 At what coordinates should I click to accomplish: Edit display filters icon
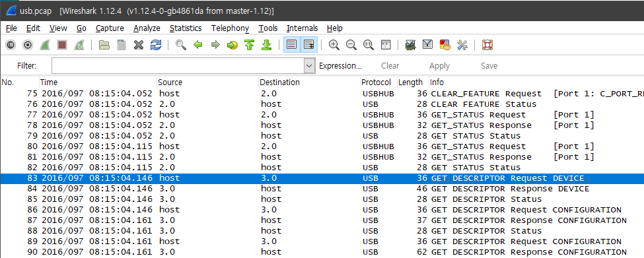[x=427, y=45]
